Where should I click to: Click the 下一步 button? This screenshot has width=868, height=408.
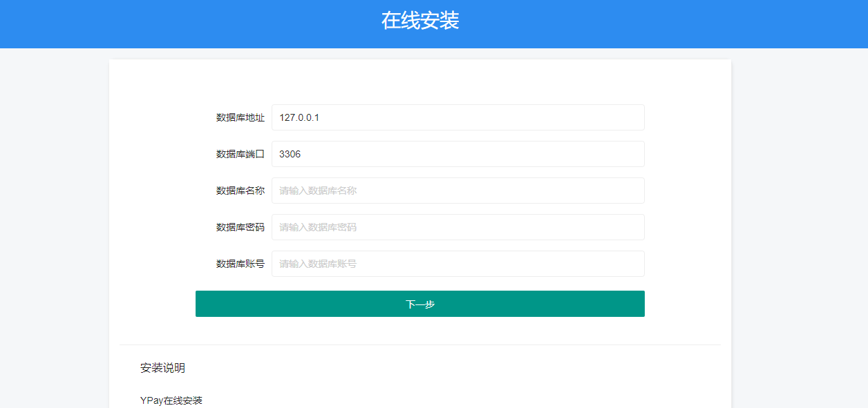click(x=420, y=304)
